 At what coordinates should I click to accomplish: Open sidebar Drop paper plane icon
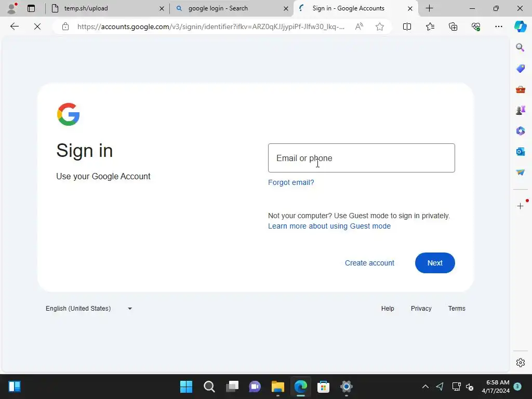(x=520, y=172)
